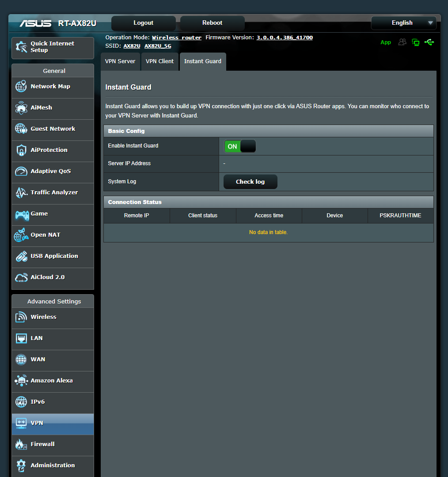Screen dimensions: 448x477
Task: Click the AX82U SSID link
Action: pyautogui.click(x=132, y=46)
